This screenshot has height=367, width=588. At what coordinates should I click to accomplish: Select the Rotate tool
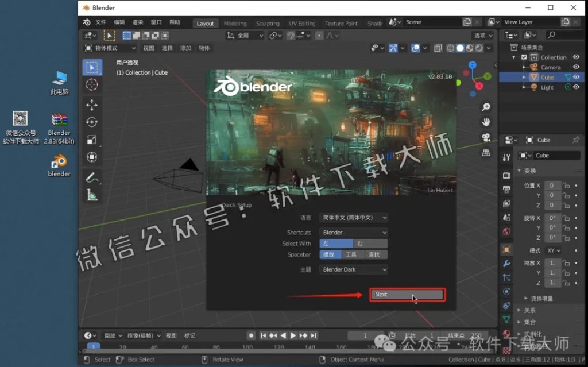pyautogui.click(x=92, y=122)
